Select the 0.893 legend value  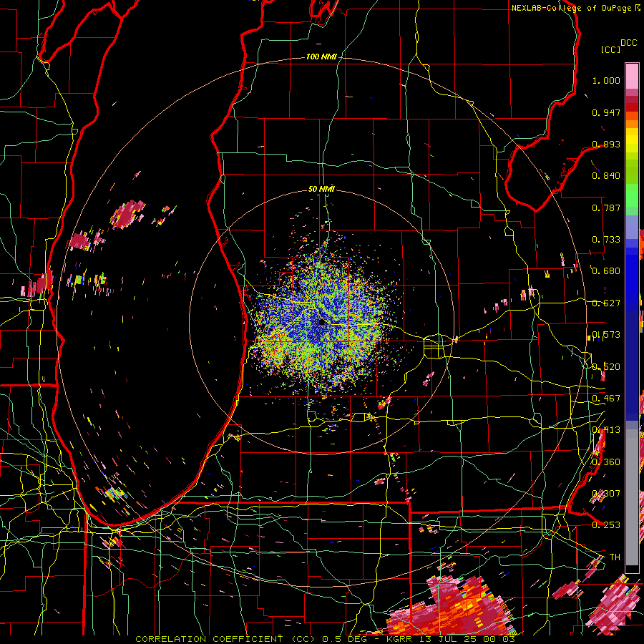click(606, 144)
